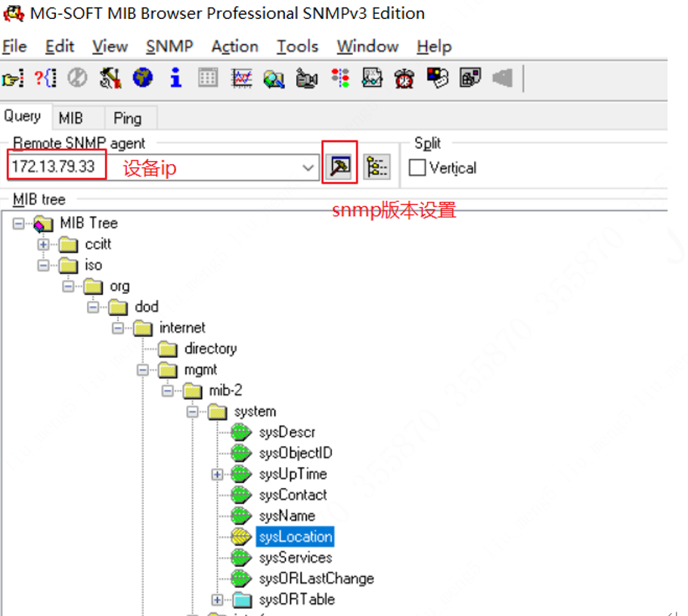Expand the sysUpTime node
Image resolution: width=688 pixels, height=616 pixels.
pos(217,475)
